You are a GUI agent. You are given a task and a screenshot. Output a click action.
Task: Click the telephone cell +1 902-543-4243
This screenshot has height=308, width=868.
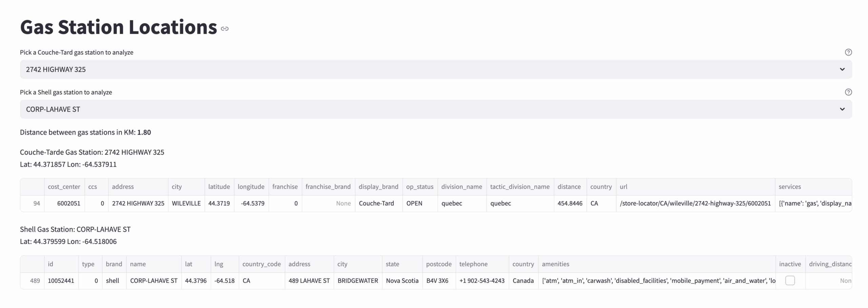[x=482, y=281]
